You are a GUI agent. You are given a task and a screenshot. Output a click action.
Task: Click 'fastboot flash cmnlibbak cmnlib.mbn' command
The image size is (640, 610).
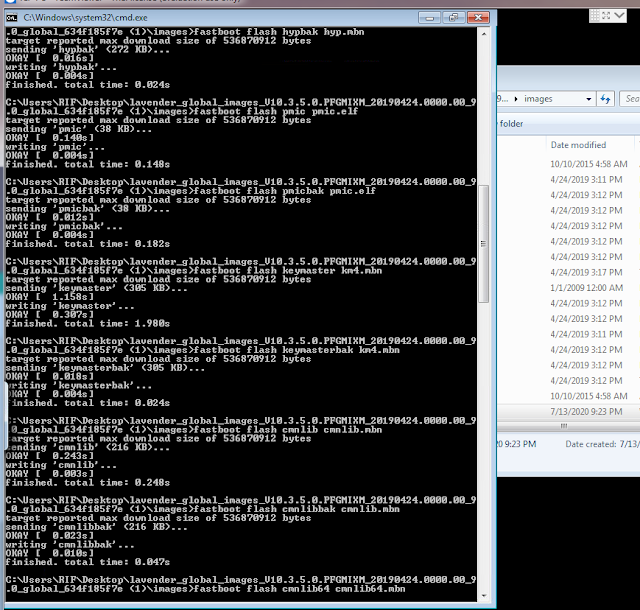click(297, 510)
